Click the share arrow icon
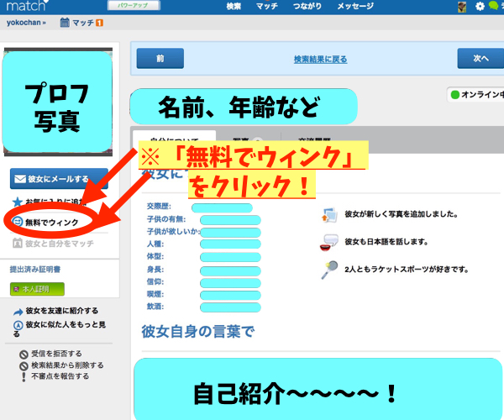 (18, 312)
